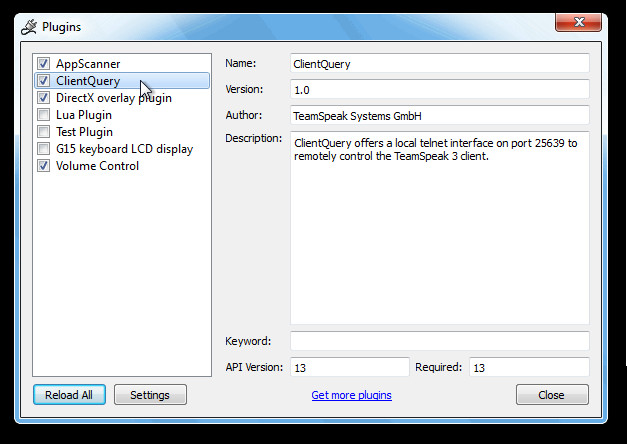Click the Plugins window plug icon
Screen dimensions: 627x444
pos(29,27)
